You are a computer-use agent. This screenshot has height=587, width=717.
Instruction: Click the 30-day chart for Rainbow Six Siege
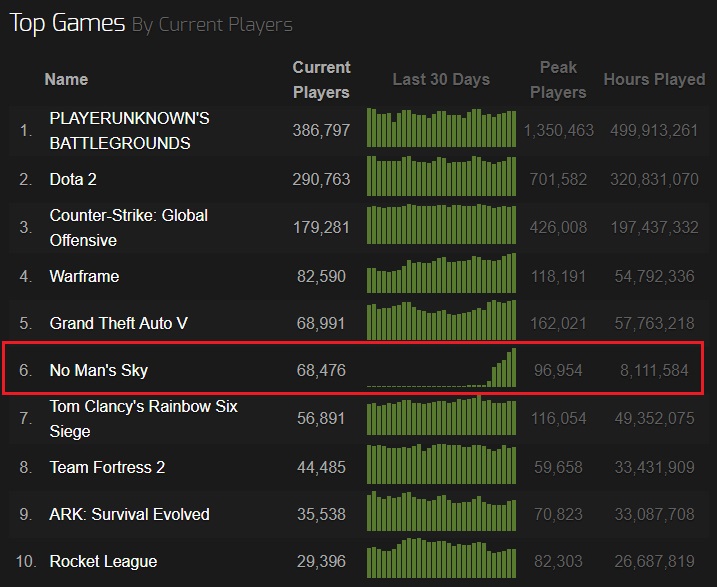pyautogui.click(x=441, y=415)
